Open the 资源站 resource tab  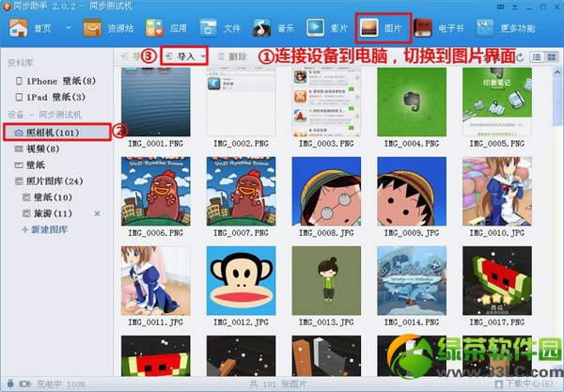click(x=109, y=28)
